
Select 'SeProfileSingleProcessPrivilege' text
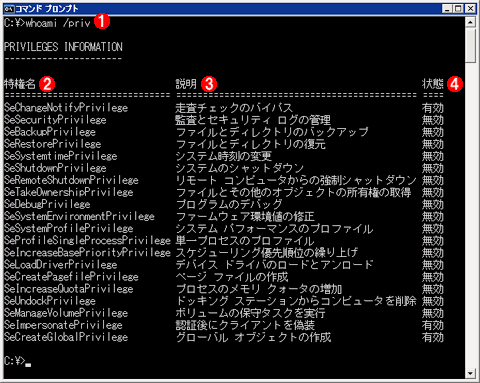(x=87, y=240)
